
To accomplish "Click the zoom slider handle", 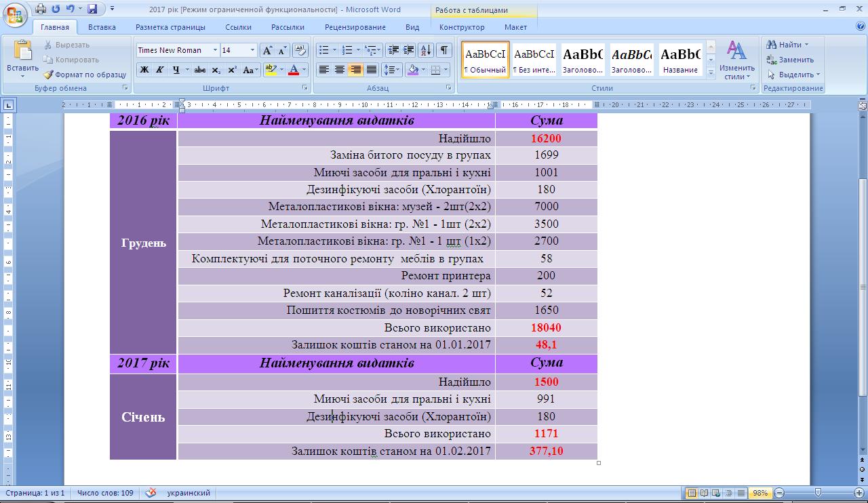I will pyautogui.click(x=818, y=493).
